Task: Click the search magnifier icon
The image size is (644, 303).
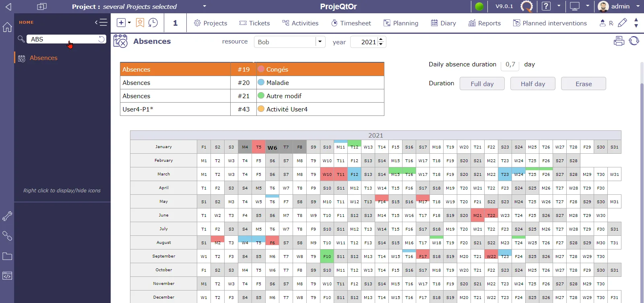Action: click(x=21, y=39)
